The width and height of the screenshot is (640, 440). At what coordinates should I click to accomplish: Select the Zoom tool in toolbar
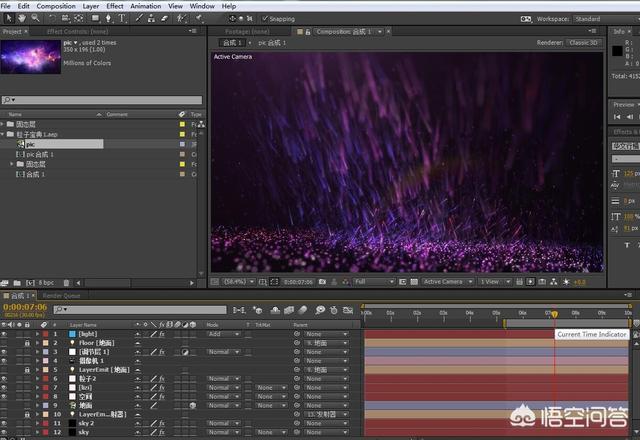pyautogui.click(x=35, y=18)
